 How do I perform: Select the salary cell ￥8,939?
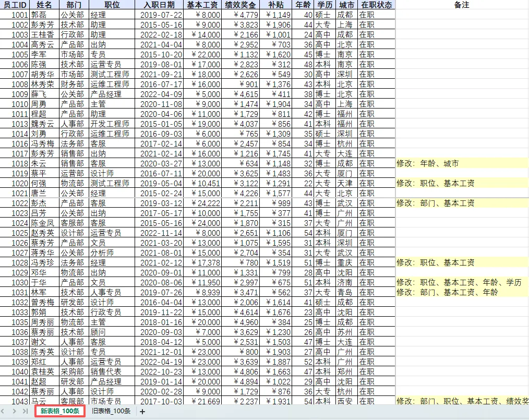(202, 292)
